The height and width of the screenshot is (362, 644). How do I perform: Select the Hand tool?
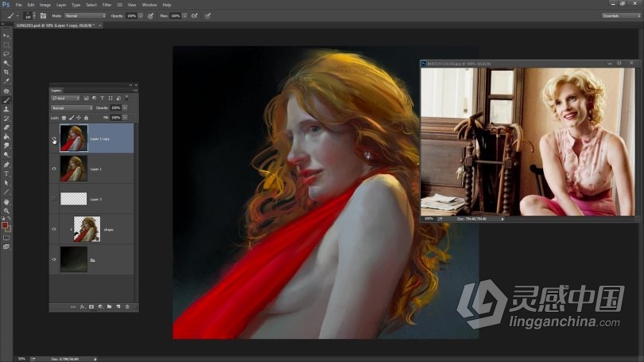coord(6,202)
